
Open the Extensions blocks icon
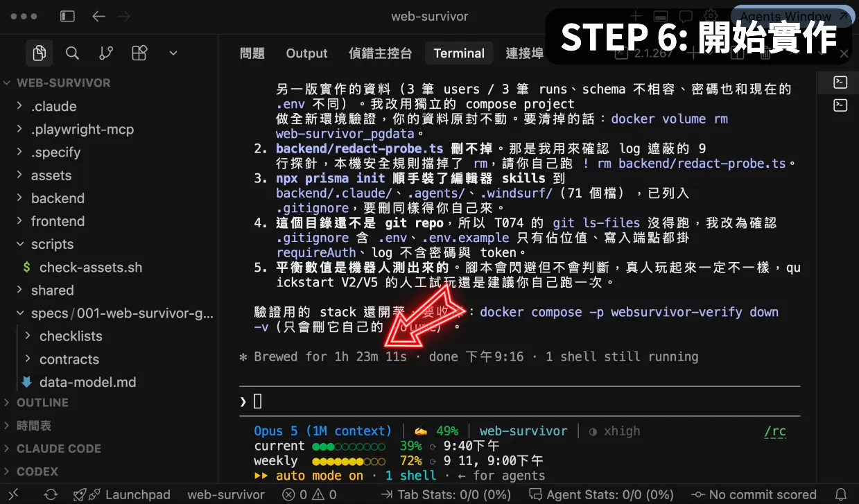(139, 53)
